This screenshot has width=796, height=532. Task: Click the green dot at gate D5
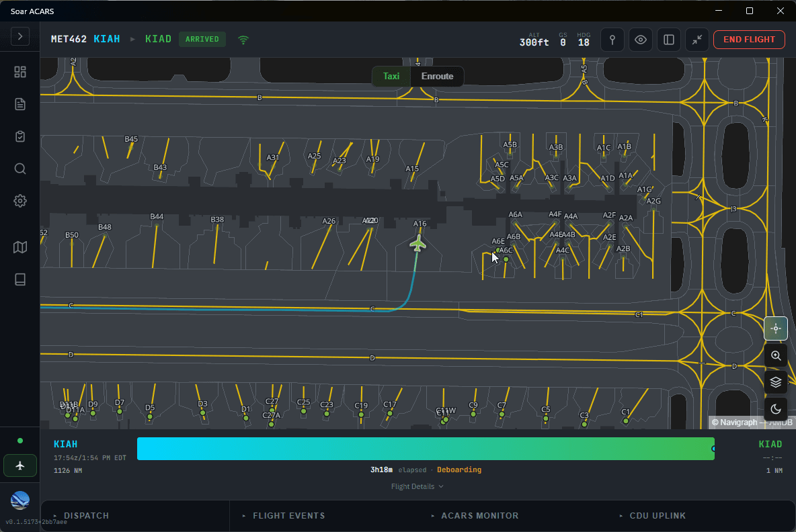click(150, 417)
